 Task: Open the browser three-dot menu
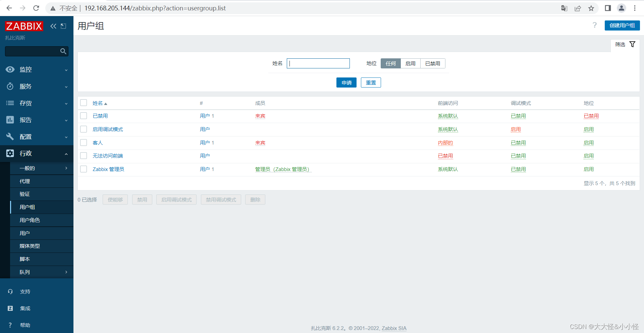pos(635,8)
